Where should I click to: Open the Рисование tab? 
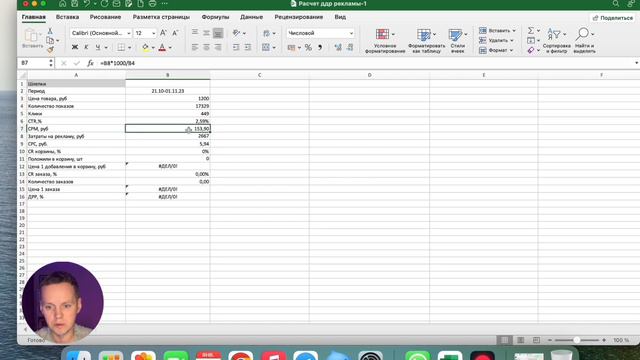coord(105,17)
